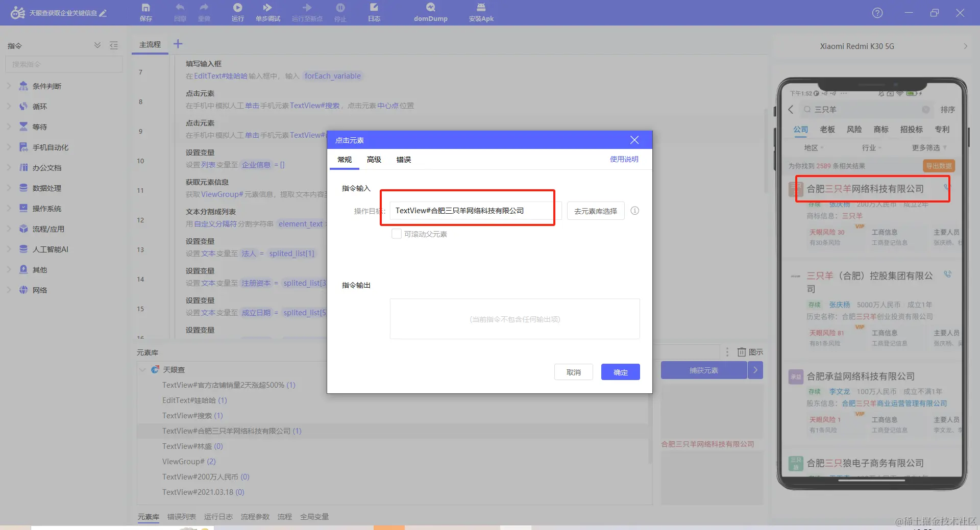The height and width of the screenshot is (530, 980).
Task: Open the dropdown arrow beside 捕获元素
Action: point(755,370)
